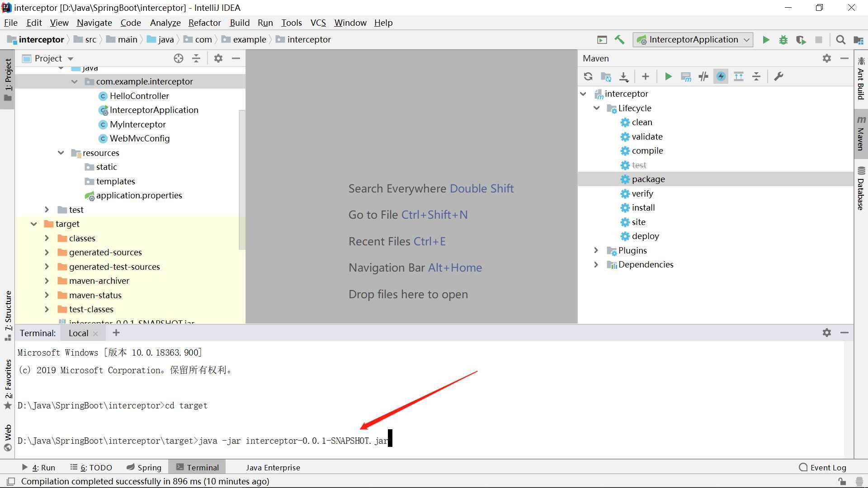Collapse interceptor Maven project node
This screenshot has width=868, height=488.
coord(584,94)
